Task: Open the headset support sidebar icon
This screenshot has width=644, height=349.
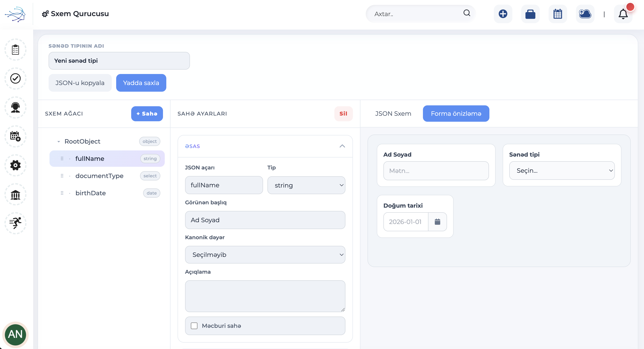Action: click(15, 108)
